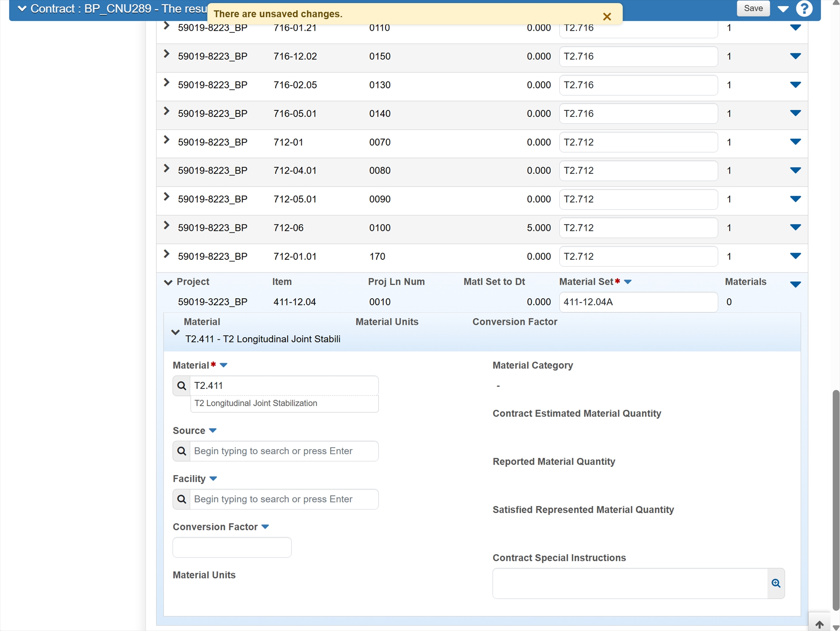Click the help question mark icon
Image resolution: width=840 pixels, height=631 pixels.
point(804,9)
